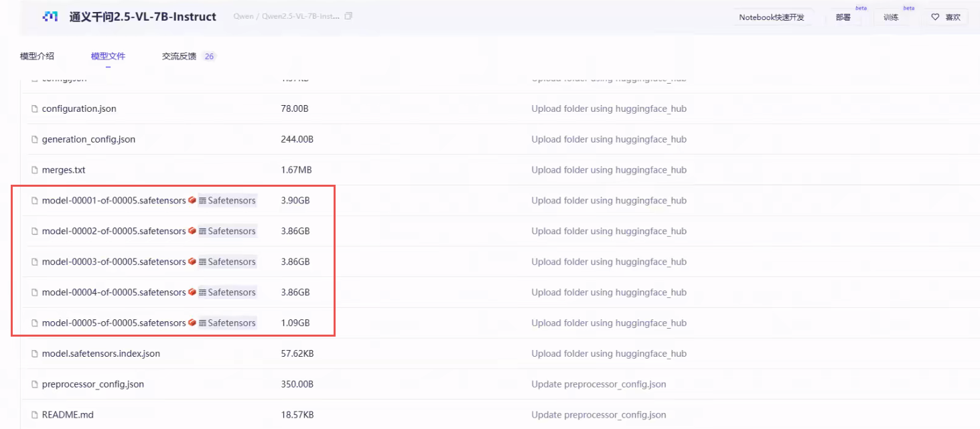Viewport: 980px width, 429px height.
Task: Click red LFS cube icon on model-00001 row
Action: [192, 200]
